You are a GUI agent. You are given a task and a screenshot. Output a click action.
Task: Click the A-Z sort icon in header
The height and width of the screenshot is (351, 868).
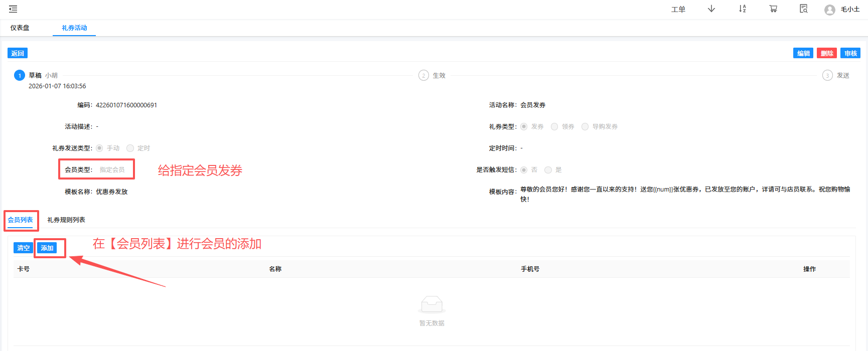pyautogui.click(x=743, y=9)
